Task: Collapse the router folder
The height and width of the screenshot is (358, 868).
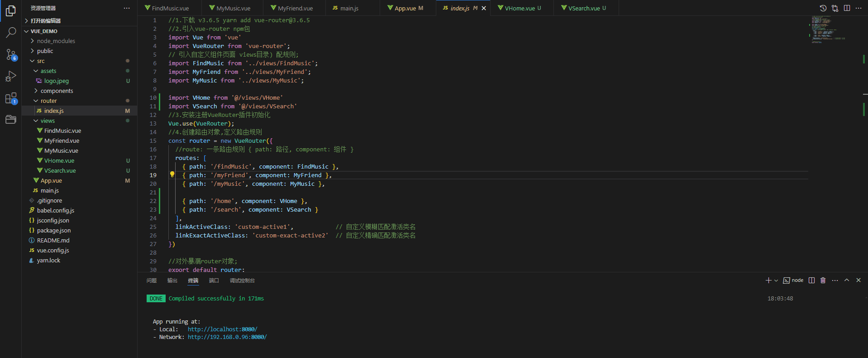Action: tap(80, 101)
